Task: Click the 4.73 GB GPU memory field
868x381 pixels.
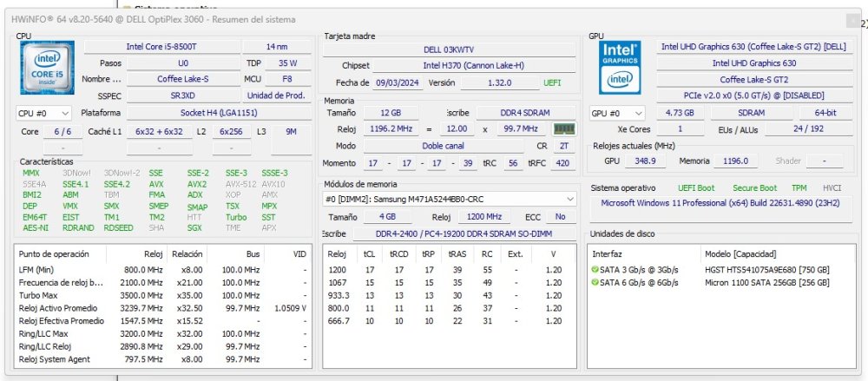Action: point(680,113)
